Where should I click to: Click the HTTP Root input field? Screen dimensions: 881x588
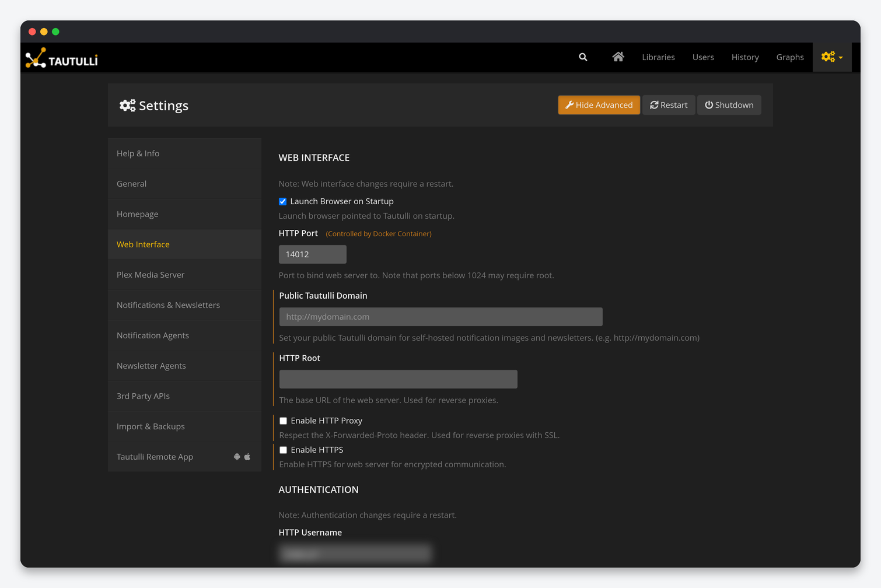pyautogui.click(x=398, y=379)
